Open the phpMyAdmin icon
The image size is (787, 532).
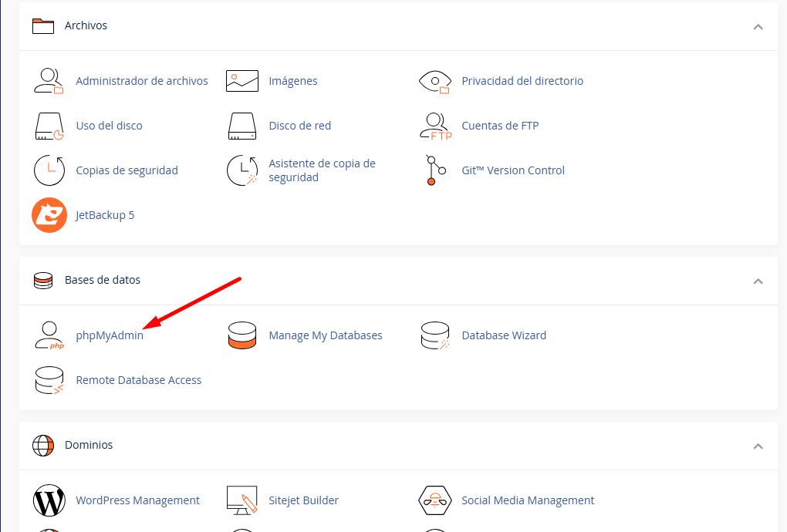(49, 335)
